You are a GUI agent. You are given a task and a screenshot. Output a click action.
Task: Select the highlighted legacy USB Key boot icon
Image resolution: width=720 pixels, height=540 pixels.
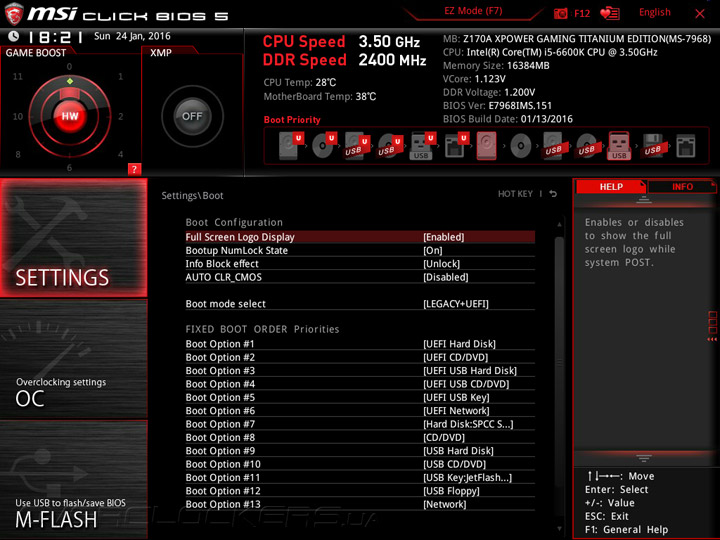coord(619,146)
